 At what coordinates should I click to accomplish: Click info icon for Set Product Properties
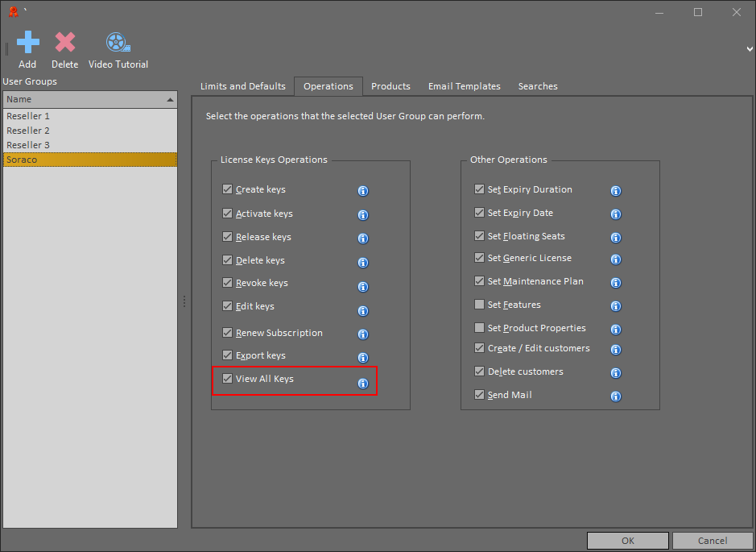pyautogui.click(x=616, y=330)
